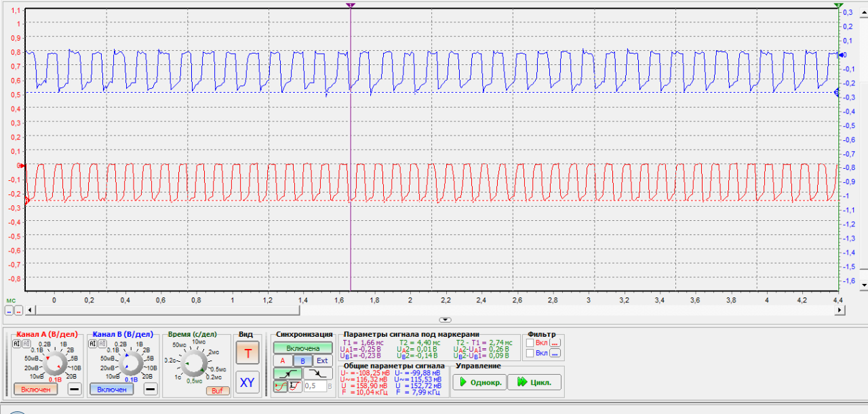Open red filter settings ellipsis button
The width and height of the screenshot is (868, 414).
[x=555, y=343]
